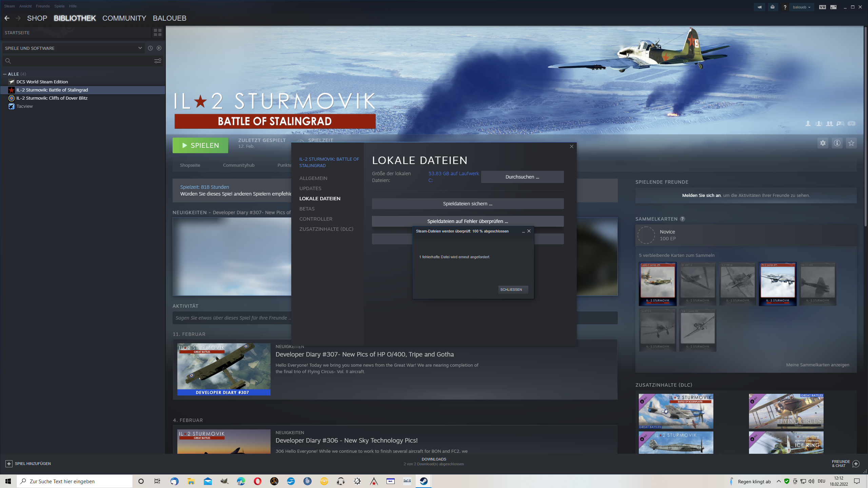The width and height of the screenshot is (868, 488).
Task: Open advanced filter sliders icon
Action: [x=158, y=61]
